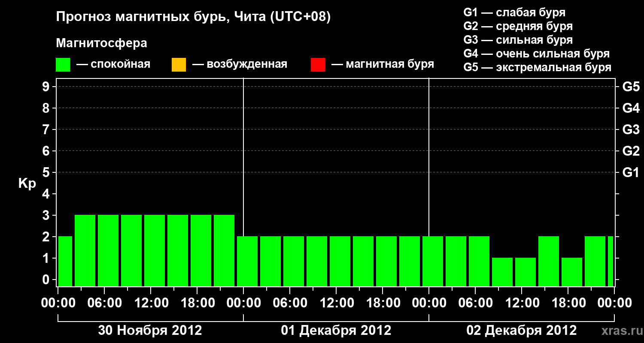Click the 'G5 — экстремальная буря' legend line
644x343 pixels.
537,67
